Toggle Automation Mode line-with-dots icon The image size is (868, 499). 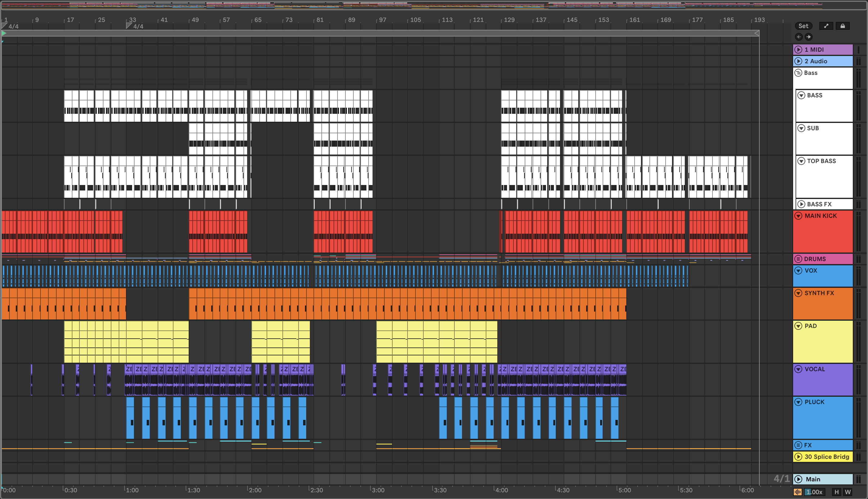826,26
